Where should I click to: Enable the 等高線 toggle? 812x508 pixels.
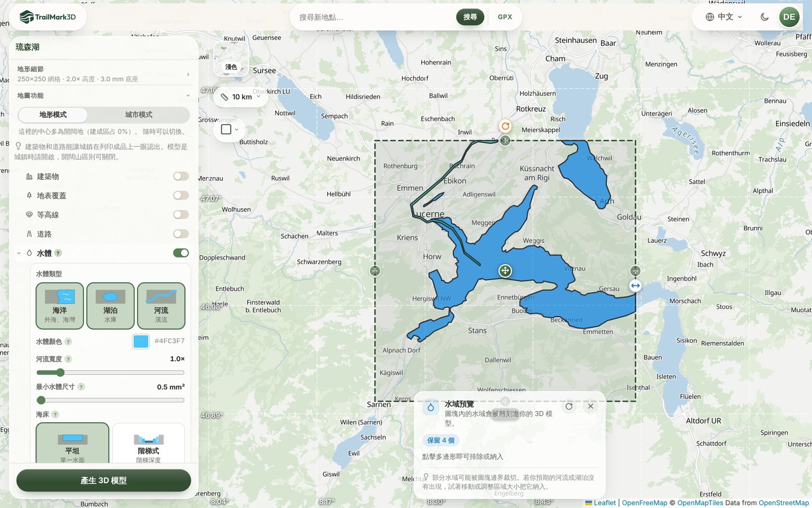181,214
